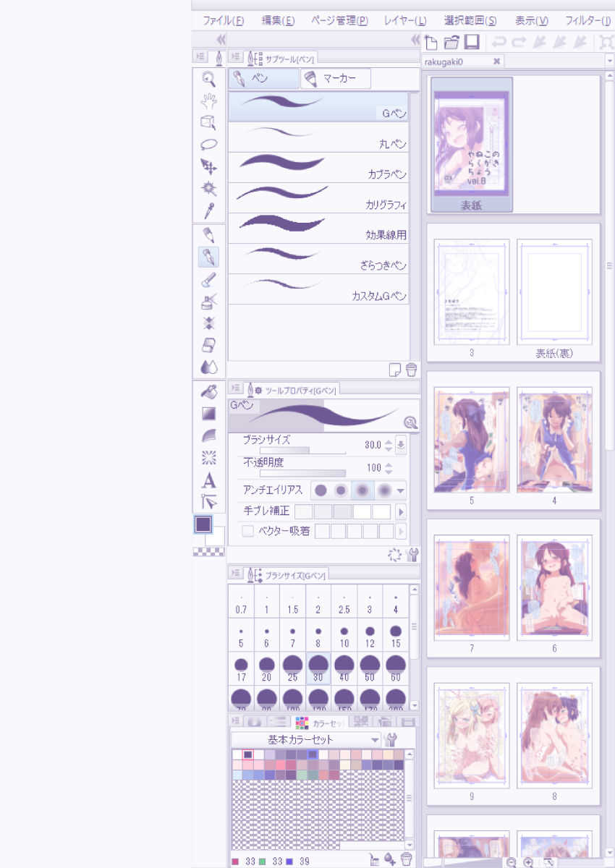Expand the アンチエイリアス dropdown arrow
The height and width of the screenshot is (868, 615).
(401, 490)
